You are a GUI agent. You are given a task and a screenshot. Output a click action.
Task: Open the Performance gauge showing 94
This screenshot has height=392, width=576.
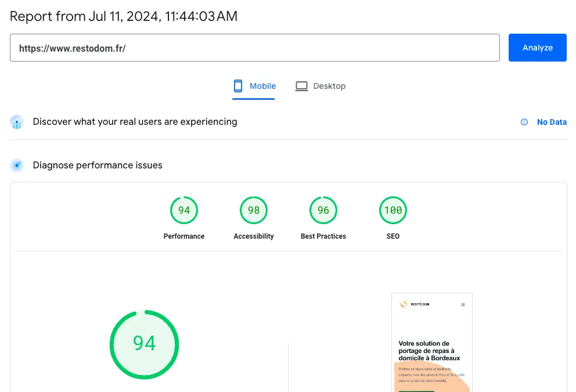tap(184, 210)
